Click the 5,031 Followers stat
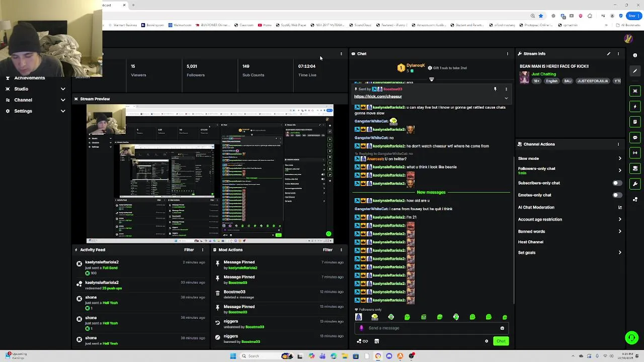644x362 pixels. (x=196, y=70)
